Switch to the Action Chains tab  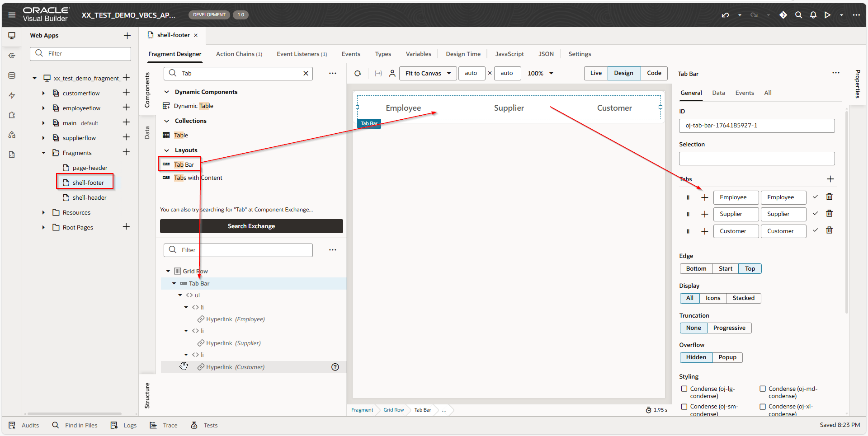click(239, 54)
